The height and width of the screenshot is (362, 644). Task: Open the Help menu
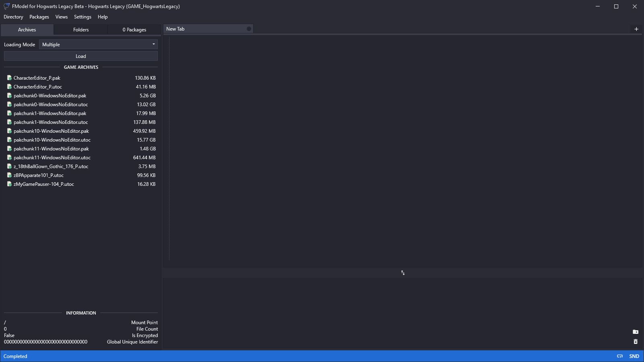103,17
